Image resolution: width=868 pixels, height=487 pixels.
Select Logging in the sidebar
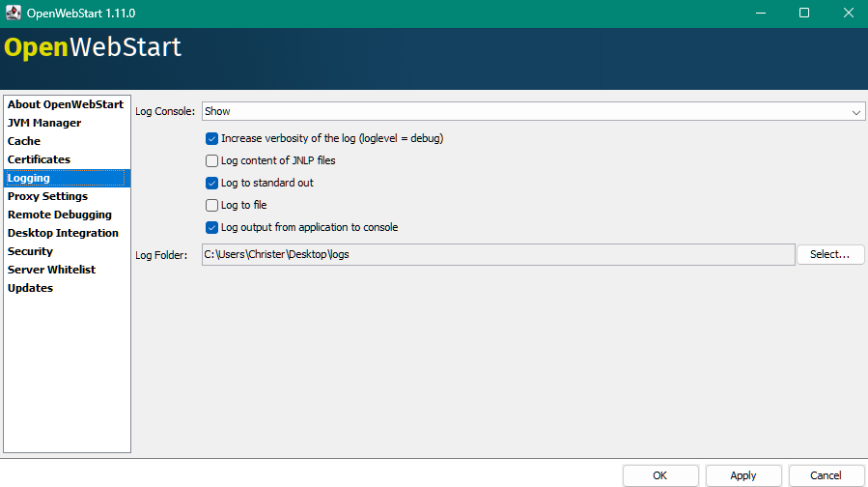point(67,178)
